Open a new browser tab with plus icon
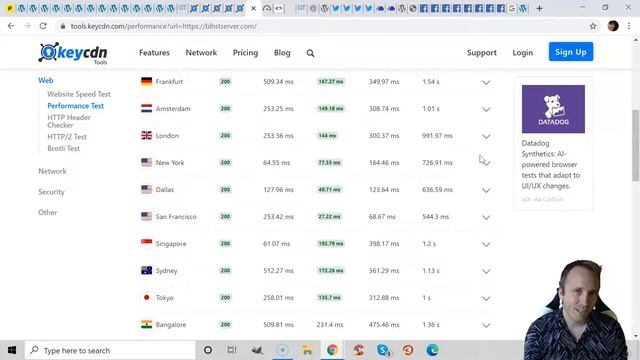Viewport: 640px width, 360px height. click(x=540, y=8)
